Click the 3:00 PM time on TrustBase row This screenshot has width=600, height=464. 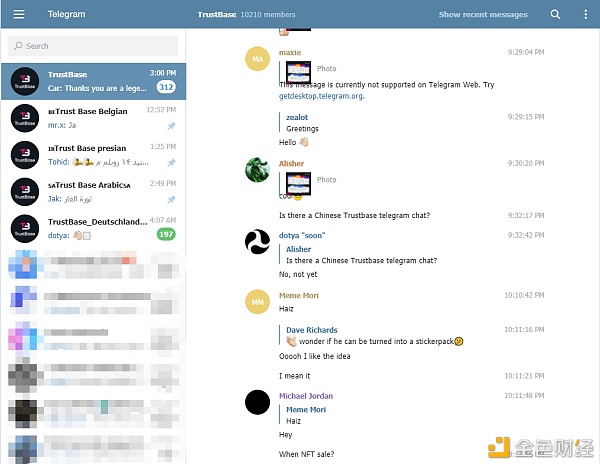point(163,73)
